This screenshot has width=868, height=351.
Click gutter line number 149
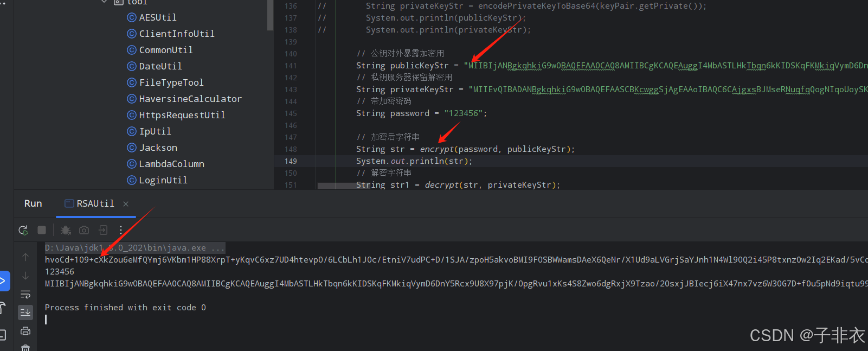[x=291, y=161]
